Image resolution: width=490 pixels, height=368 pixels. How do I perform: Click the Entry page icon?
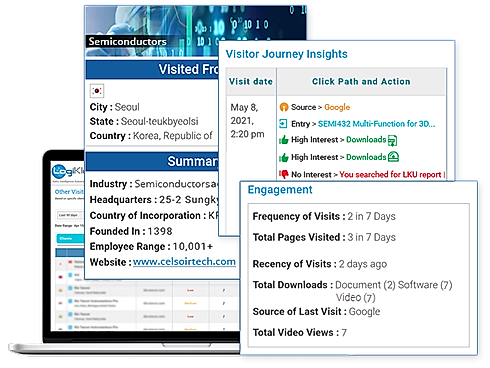tap(283, 124)
